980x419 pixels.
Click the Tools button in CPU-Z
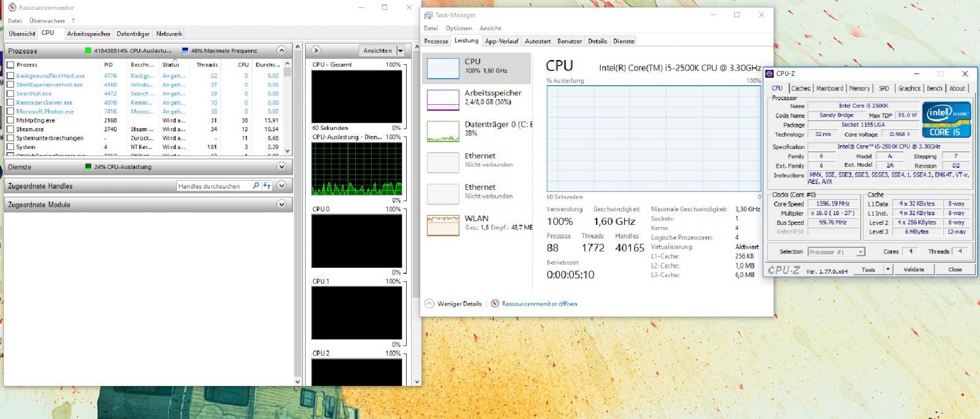coord(869,269)
